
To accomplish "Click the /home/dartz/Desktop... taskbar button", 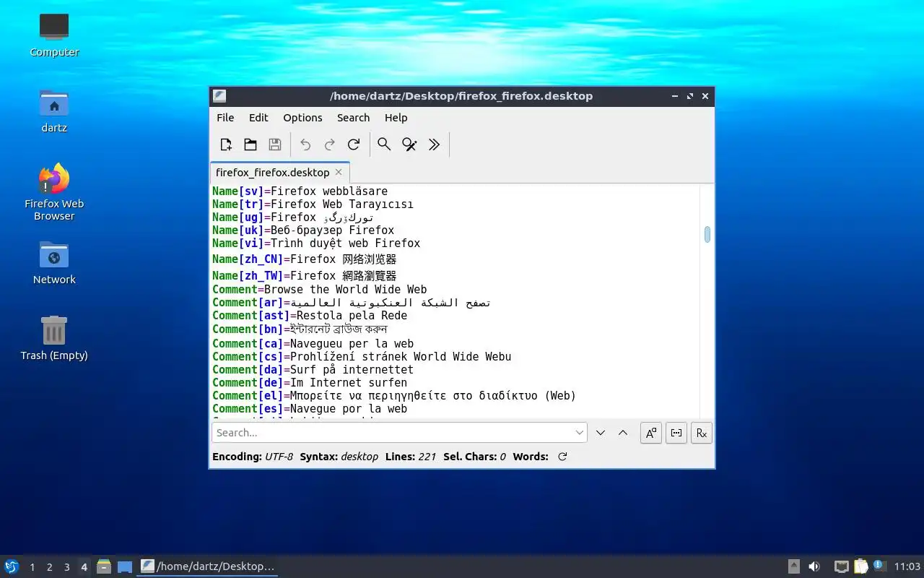I will pyautogui.click(x=207, y=566).
